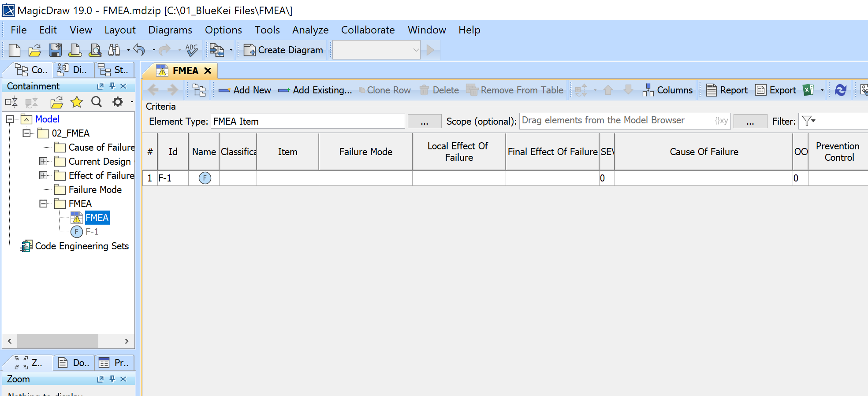Click the Undo arrow icon

139,50
